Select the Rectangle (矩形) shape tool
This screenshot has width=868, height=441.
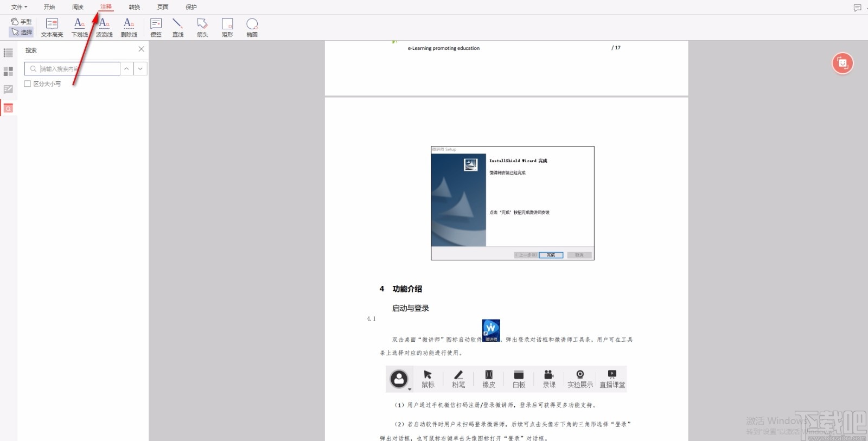227,27
